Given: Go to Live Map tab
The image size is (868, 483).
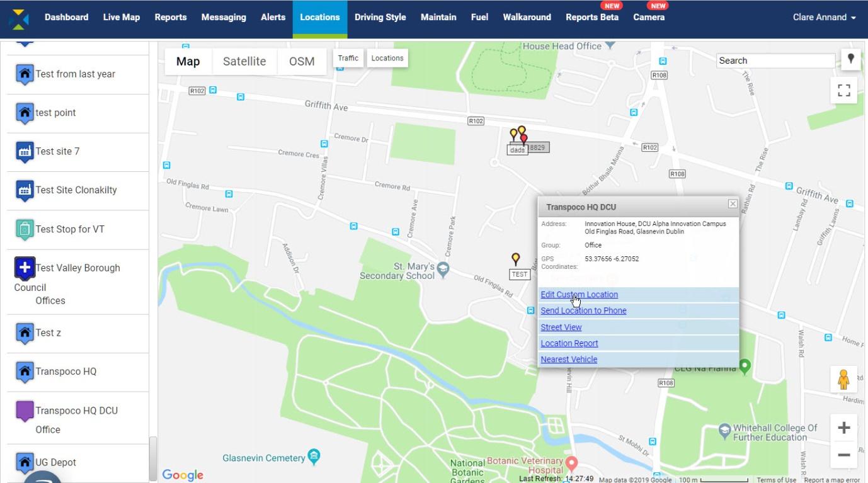Looking at the screenshot, I should pos(122,17).
